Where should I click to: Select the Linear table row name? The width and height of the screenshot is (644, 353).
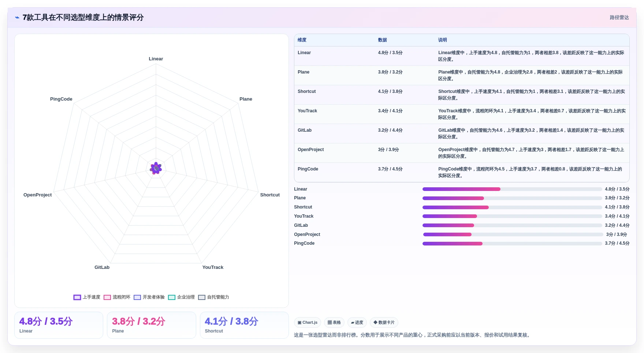point(304,53)
